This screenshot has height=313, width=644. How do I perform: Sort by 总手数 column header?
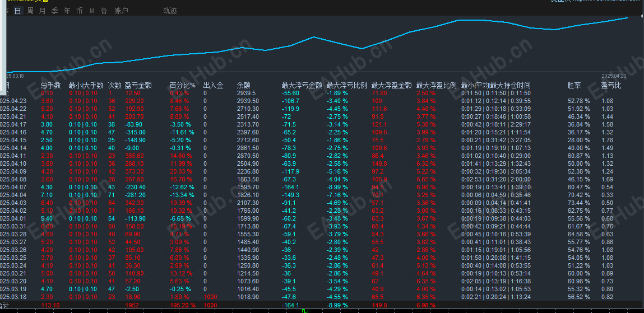[51, 85]
